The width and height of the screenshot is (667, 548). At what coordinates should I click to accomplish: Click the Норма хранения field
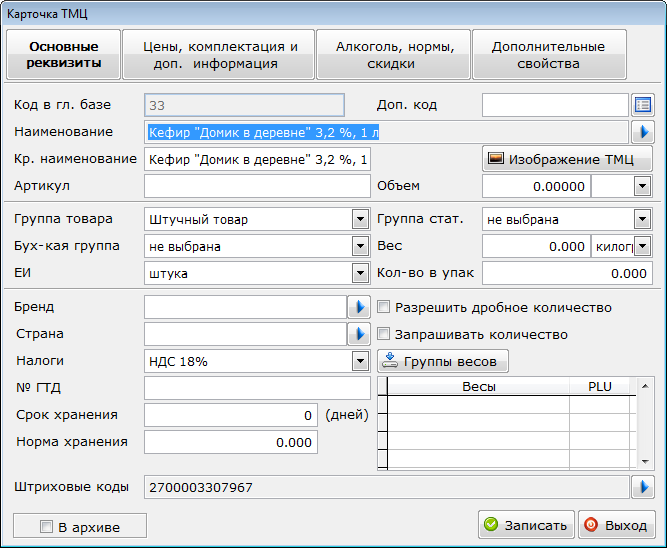pos(231,442)
